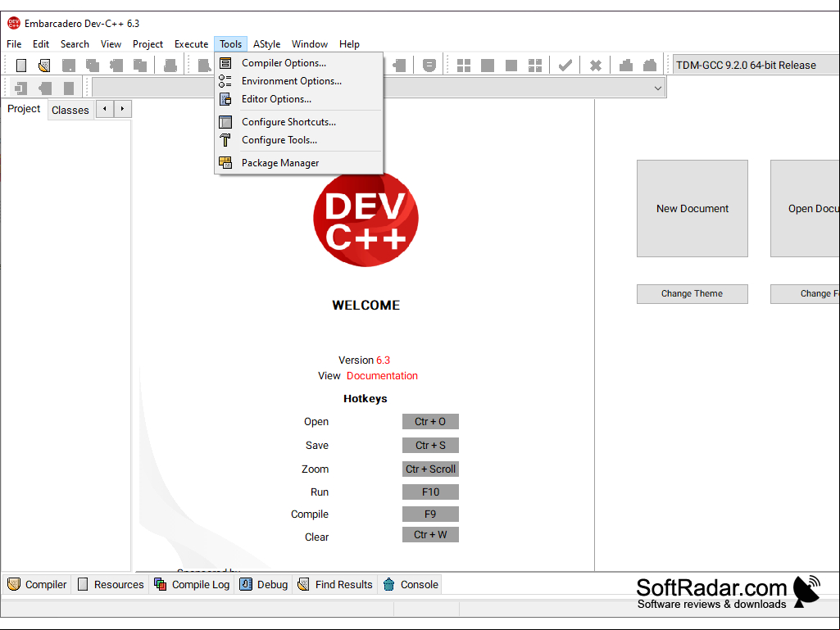Choose Environment Options in the Tools menu

(299, 81)
